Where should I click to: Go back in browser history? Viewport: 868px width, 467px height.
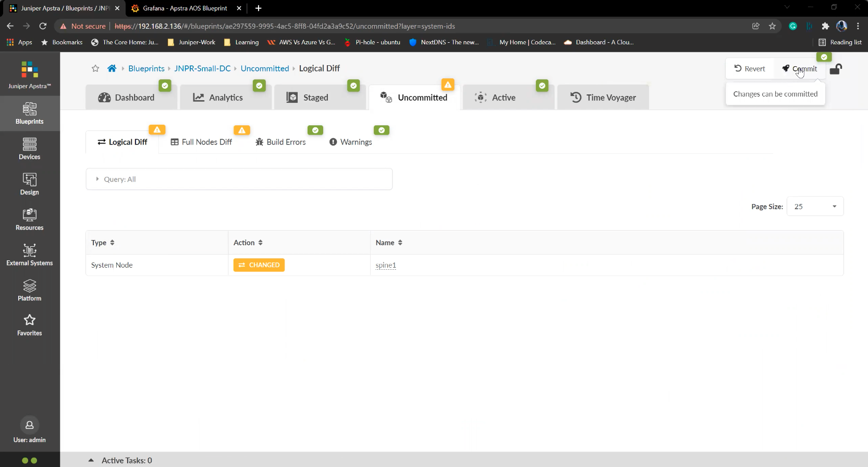coord(10,26)
